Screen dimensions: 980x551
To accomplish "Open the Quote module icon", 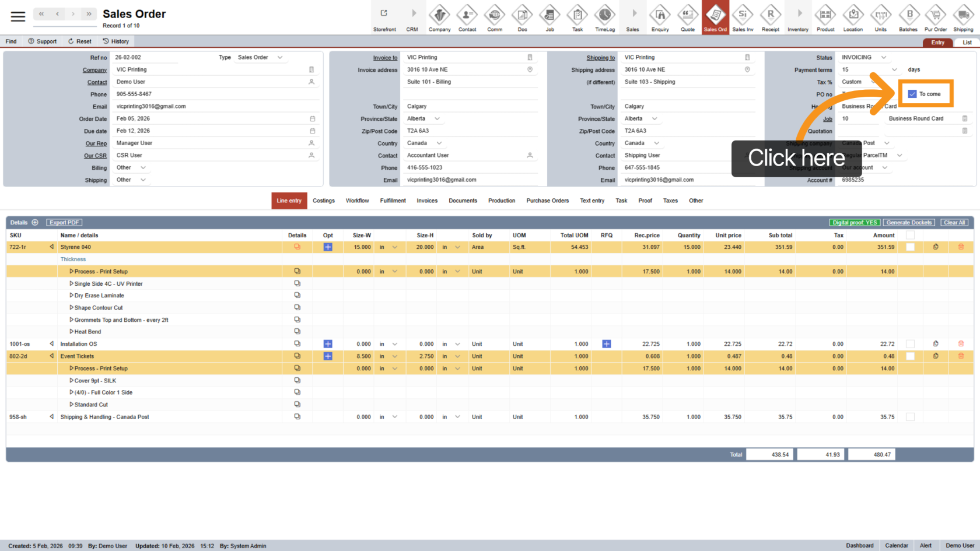I will point(688,17).
